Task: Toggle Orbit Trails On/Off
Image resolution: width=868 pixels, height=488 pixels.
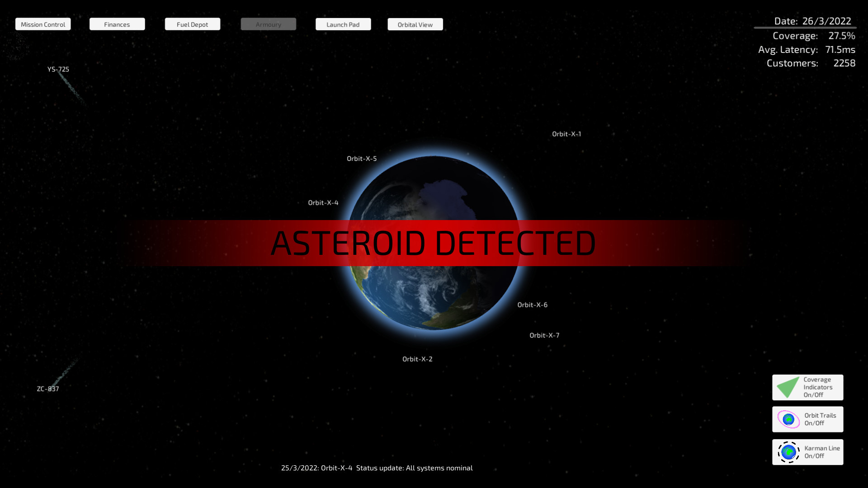Action: [808, 419]
